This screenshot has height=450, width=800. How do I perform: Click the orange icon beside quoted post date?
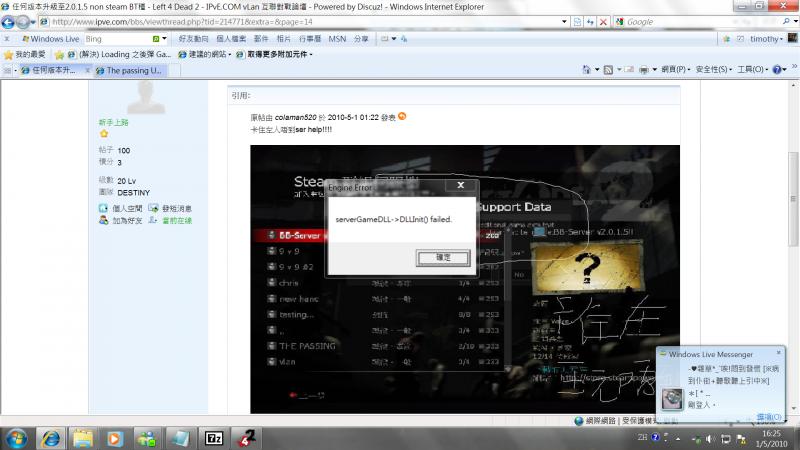(x=402, y=116)
